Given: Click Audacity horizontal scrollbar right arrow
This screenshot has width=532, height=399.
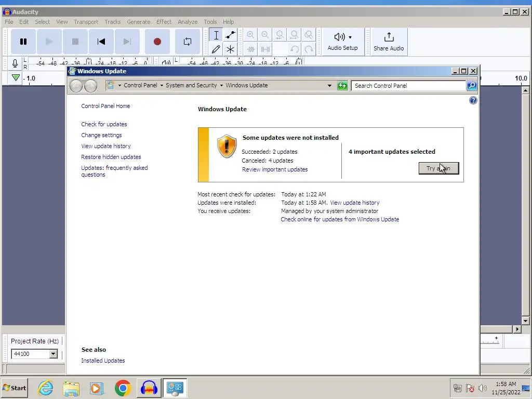Looking at the screenshot, I should coord(517,329).
